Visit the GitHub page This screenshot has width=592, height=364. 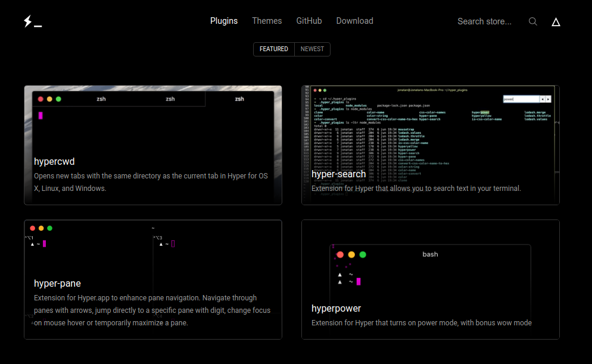pos(309,21)
